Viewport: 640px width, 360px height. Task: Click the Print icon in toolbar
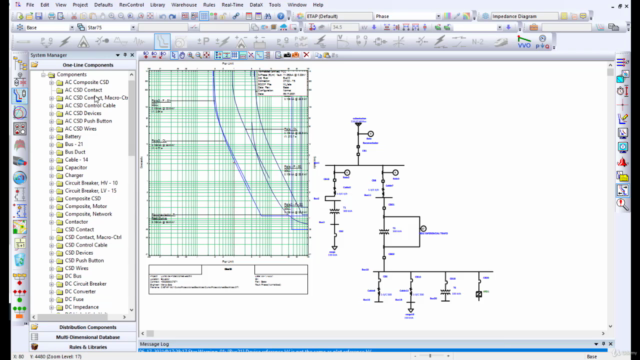(51, 16)
